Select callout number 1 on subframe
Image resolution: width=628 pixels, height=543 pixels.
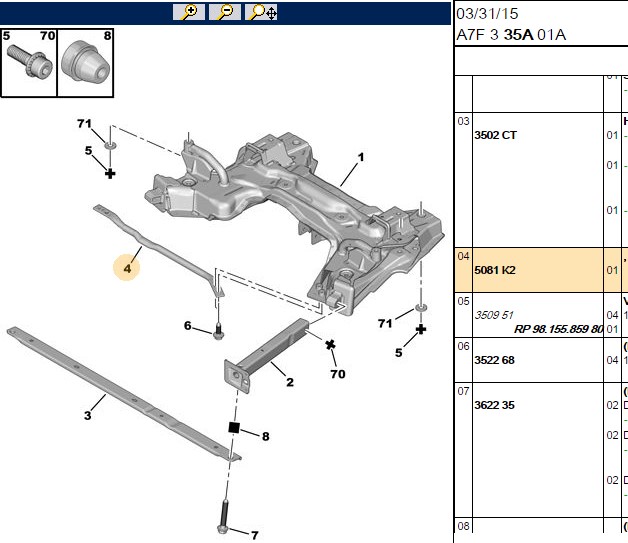point(360,157)
